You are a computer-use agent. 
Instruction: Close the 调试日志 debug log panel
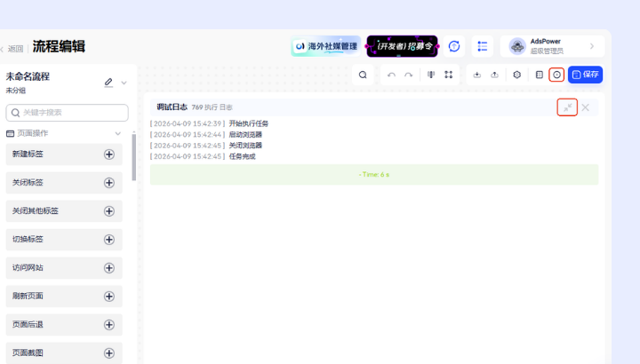coord(585,107)
